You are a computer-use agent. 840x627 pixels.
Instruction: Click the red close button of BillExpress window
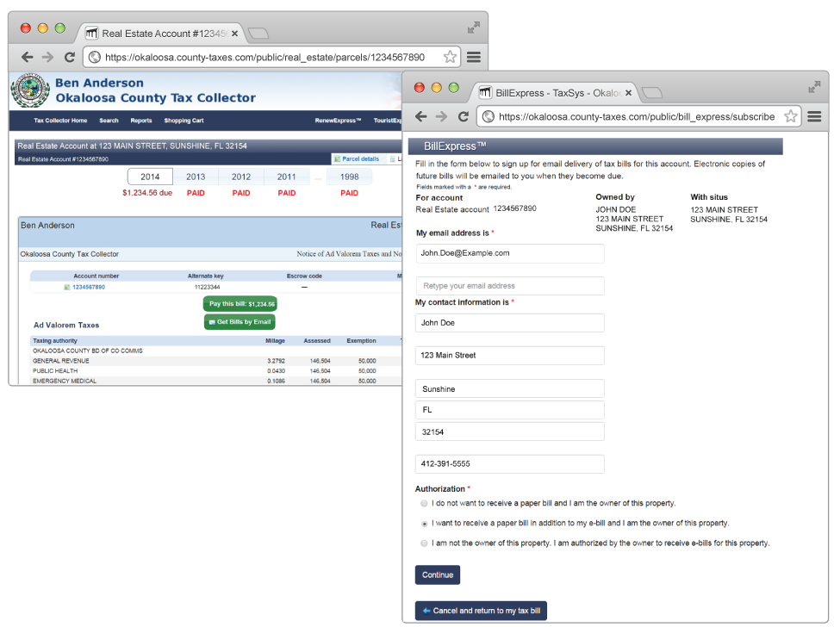420,87
